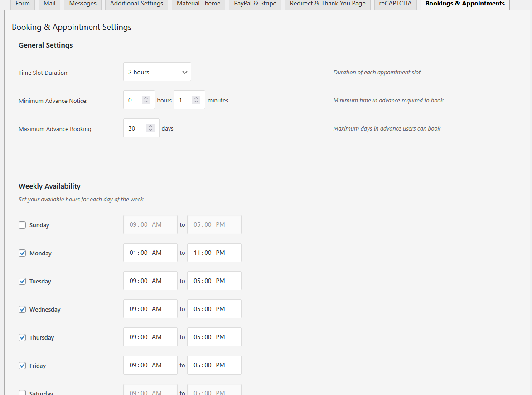
Task: Switch to the reCAPTCHA tab
Action: coord(395,4)
